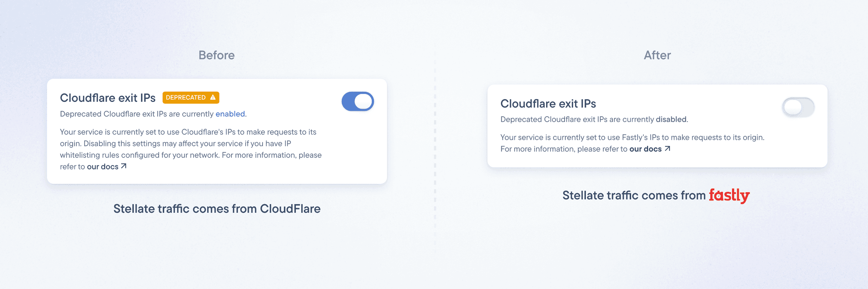The height and width of the screenshot is (289, 868).
Task: Click the Cloudflare exit IPs title beside the DEPRECATED badge
Action: (107, 98)
